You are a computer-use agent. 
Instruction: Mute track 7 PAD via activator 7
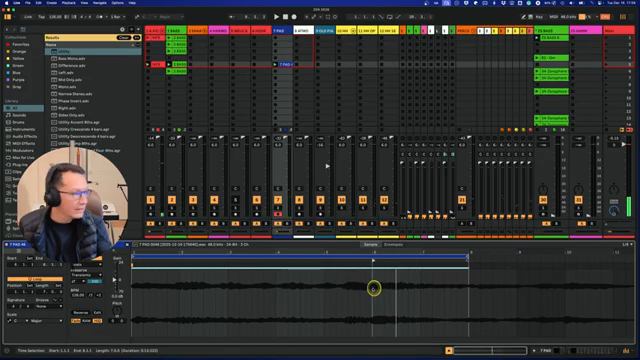click(278, 200)
